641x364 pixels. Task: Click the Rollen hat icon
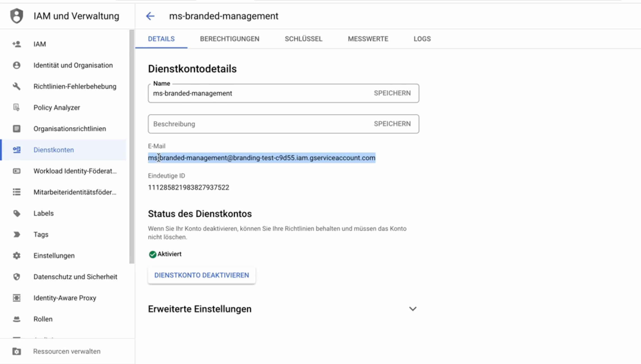[16, 319]
